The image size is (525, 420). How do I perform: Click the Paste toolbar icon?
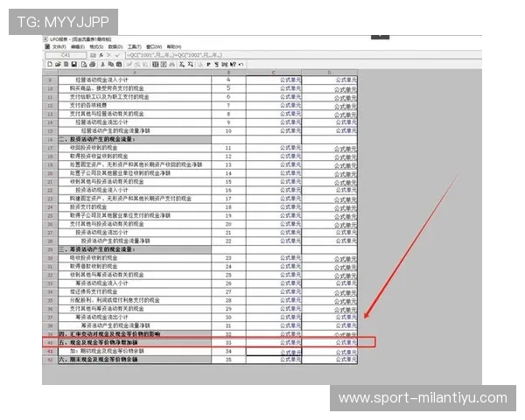[x=119, y=64]
